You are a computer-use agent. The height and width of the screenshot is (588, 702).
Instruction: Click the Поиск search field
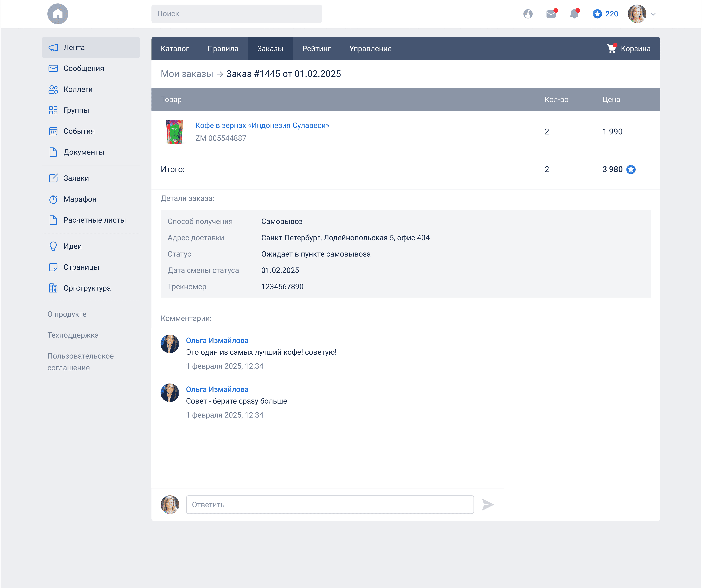tap(237, 14)
